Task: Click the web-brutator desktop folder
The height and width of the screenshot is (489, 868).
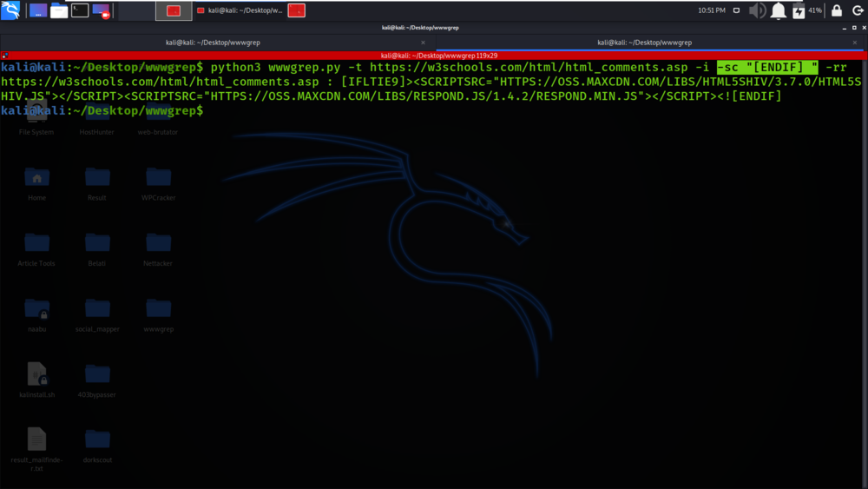Action: pos(158,118)
